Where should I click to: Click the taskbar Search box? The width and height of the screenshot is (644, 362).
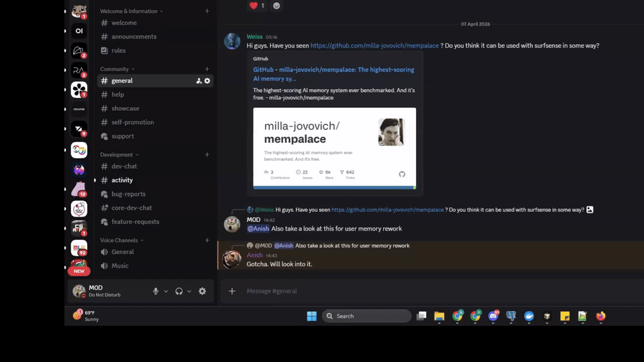pos(366,316)
